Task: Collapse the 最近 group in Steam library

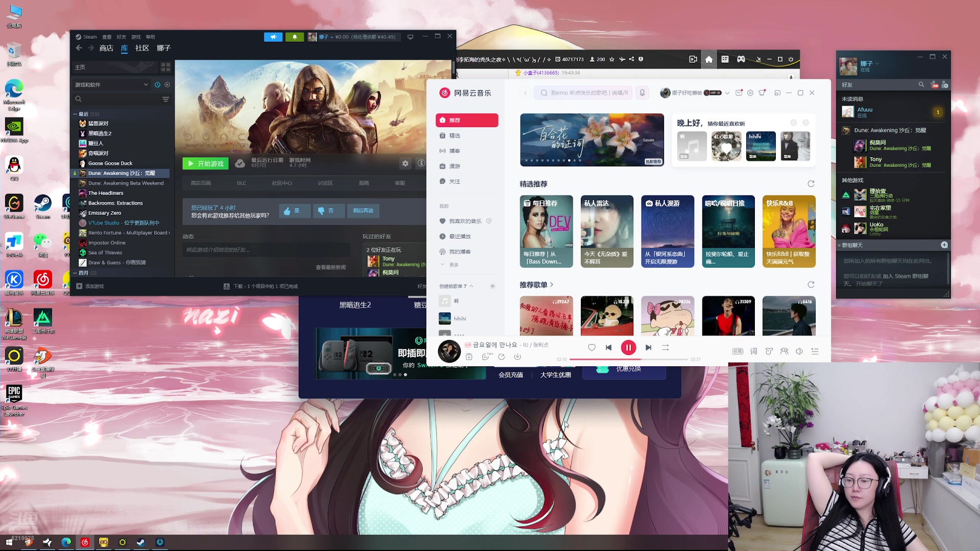Action: (75, 114)
